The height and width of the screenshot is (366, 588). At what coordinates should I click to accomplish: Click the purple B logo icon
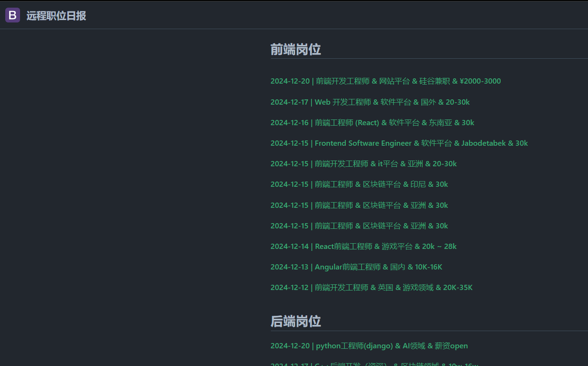click(x=12, y=15)
